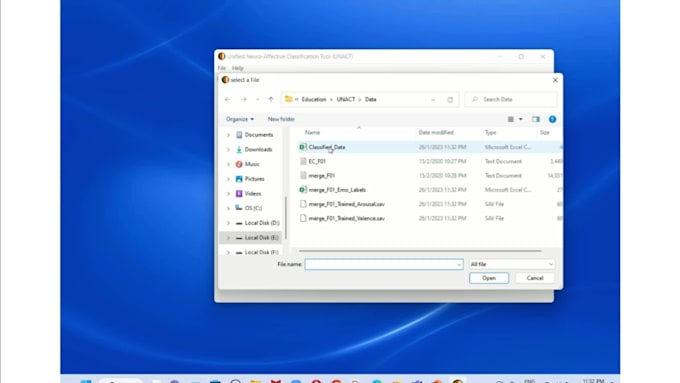This screenshot has width=680, height=383.
Task: Navigate to Education in the breadcrumb
Action: 314,99
